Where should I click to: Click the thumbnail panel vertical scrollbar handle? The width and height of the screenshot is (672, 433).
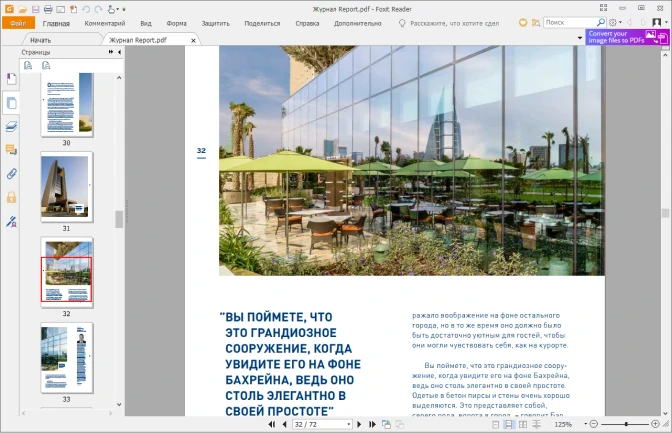tap(119, 219)
